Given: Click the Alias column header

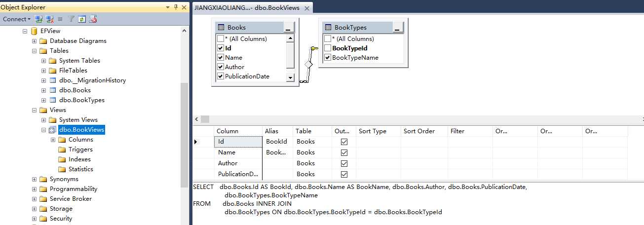Looking at the screenshot, I should tap(278, 131).
